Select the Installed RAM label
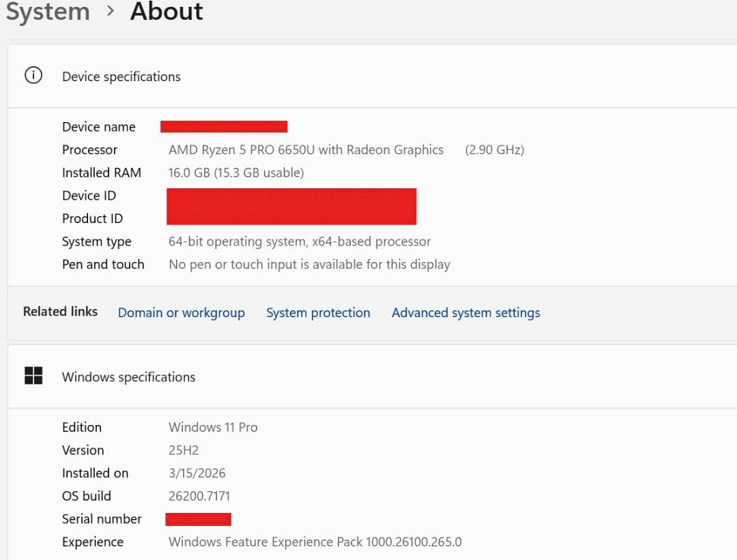This screenshot has height=560, width=737. [102, 173]
